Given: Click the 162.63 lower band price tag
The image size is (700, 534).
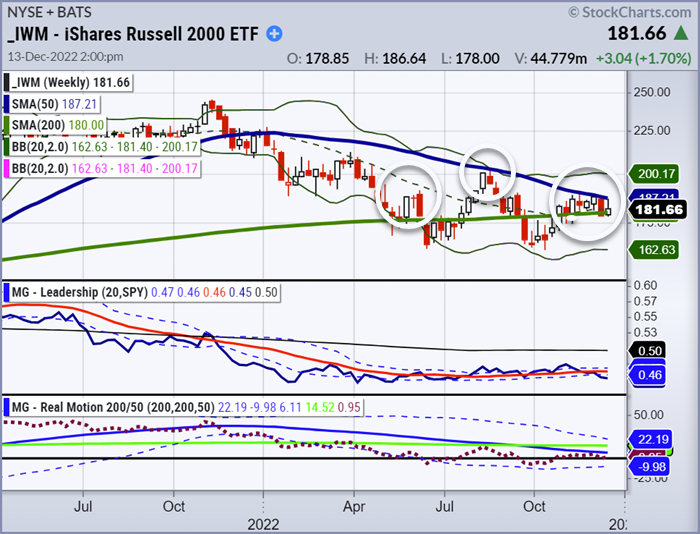Looking at the screenshot, I should click(654, 250).
